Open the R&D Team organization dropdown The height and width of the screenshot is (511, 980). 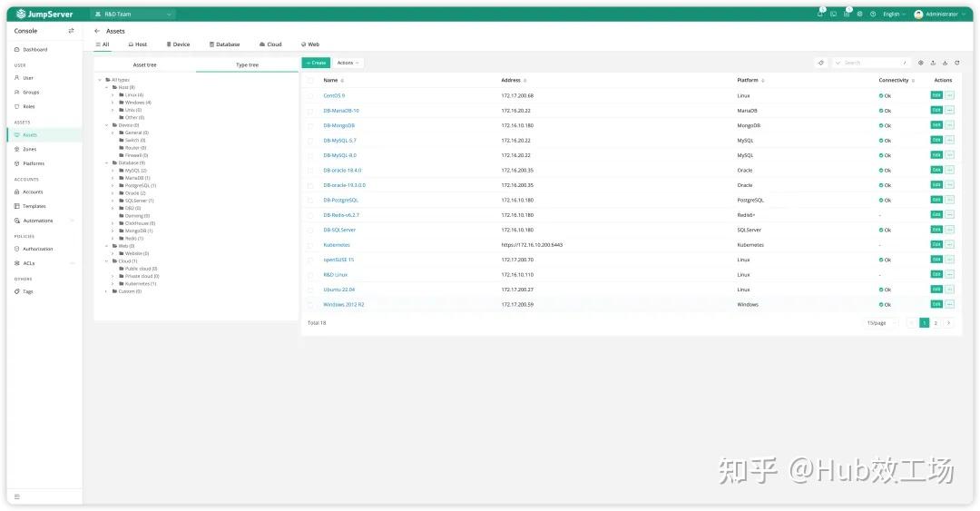coord(133,14)
